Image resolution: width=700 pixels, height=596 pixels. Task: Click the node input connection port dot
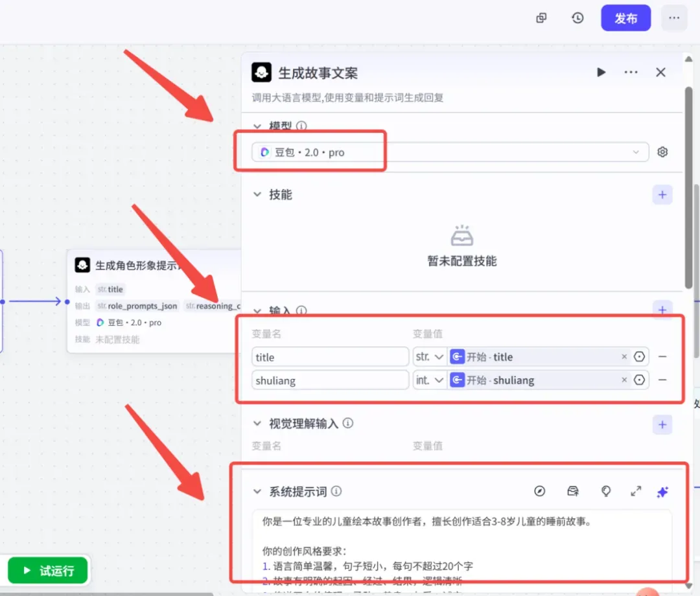pos(67,302)
